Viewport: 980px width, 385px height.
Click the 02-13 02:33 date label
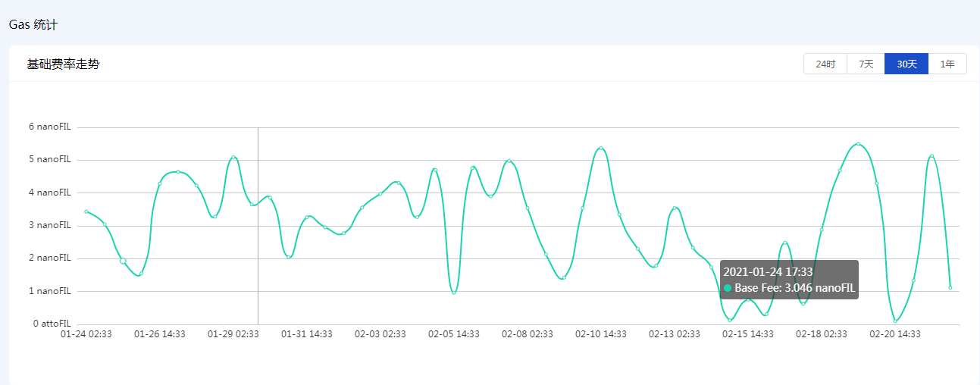click(675, 334)
